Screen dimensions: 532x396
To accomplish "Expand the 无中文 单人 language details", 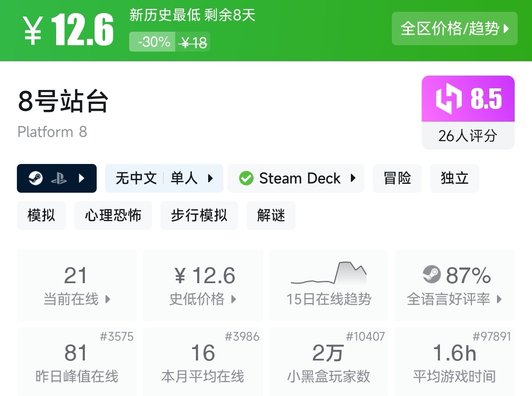I will pyautogui.click(x=164, y=178).
